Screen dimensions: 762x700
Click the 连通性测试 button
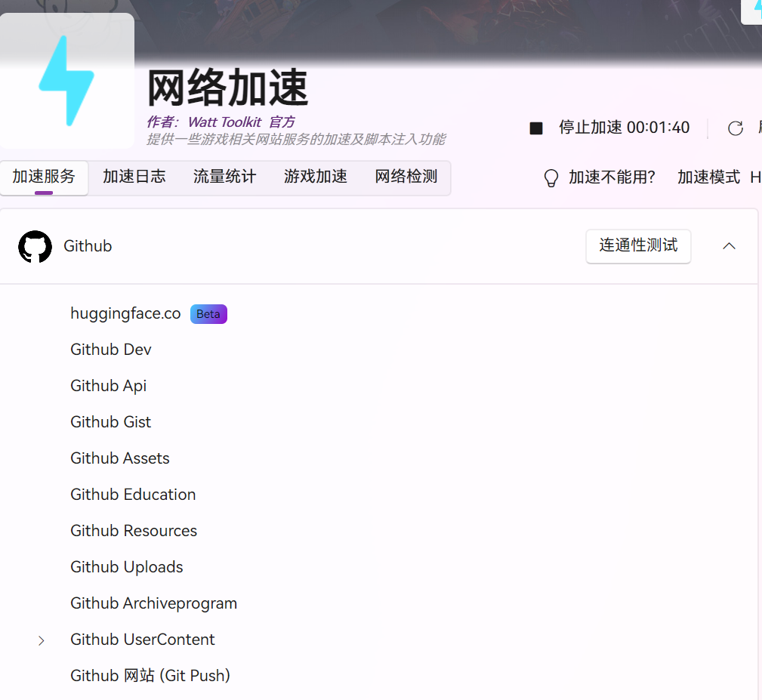(x=638, y=246)
